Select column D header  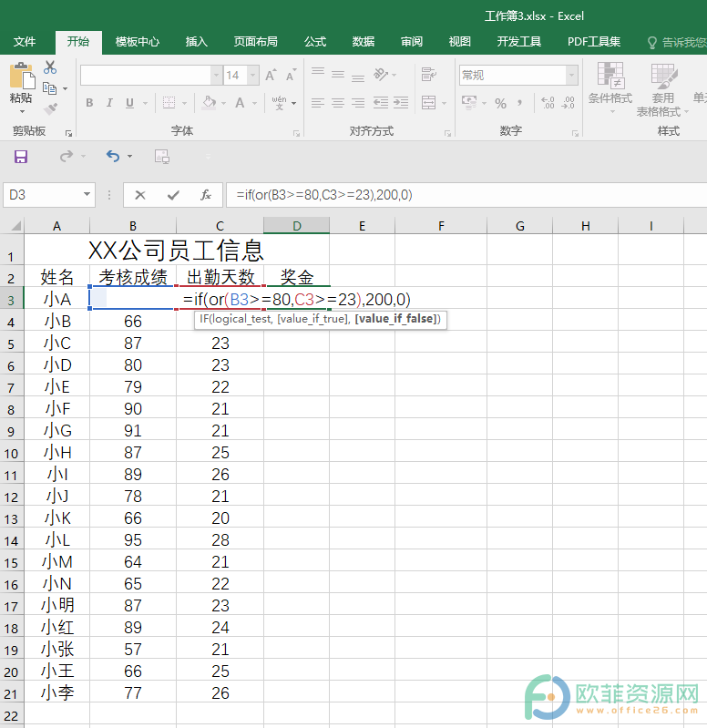pos(297,226)
